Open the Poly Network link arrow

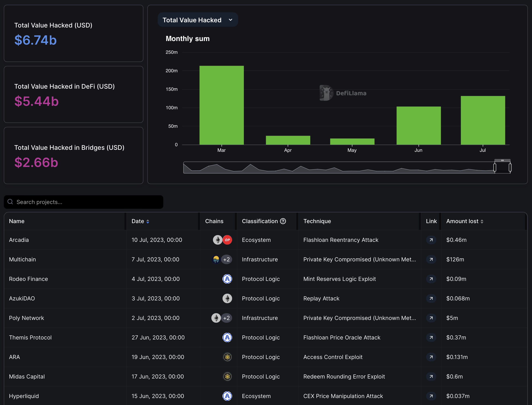tap(431, 318)
